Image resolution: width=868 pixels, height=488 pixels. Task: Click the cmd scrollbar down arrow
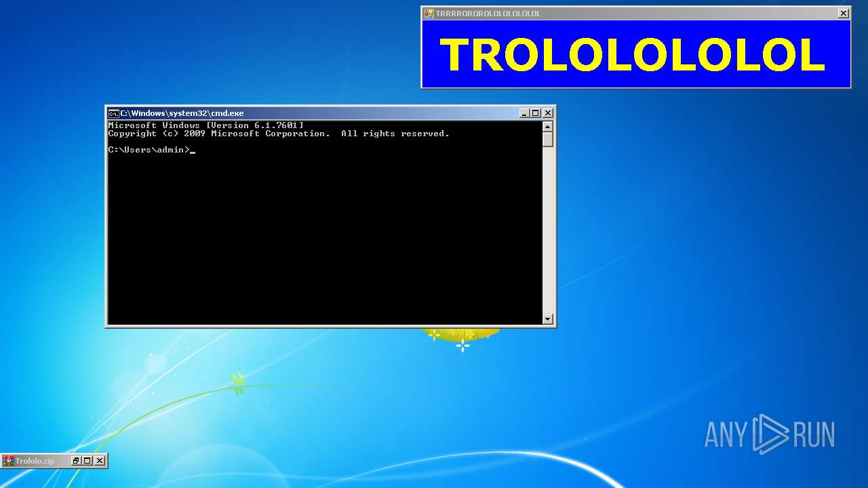point(548,319)
